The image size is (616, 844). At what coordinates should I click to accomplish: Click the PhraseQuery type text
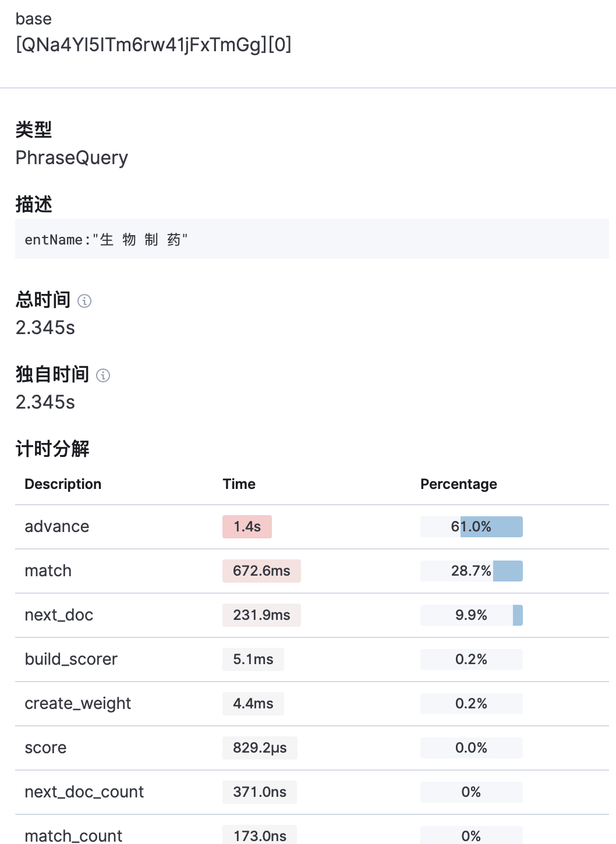(x=72, y=158)
